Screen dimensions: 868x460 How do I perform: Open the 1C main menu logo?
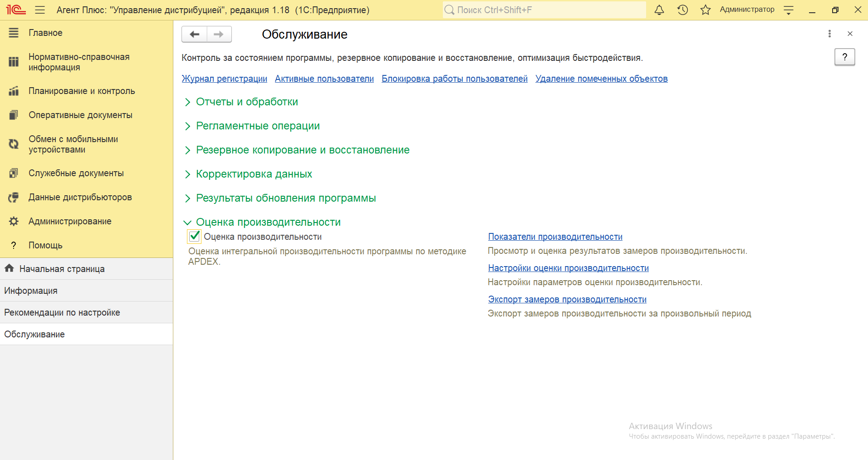pos(16,10)
